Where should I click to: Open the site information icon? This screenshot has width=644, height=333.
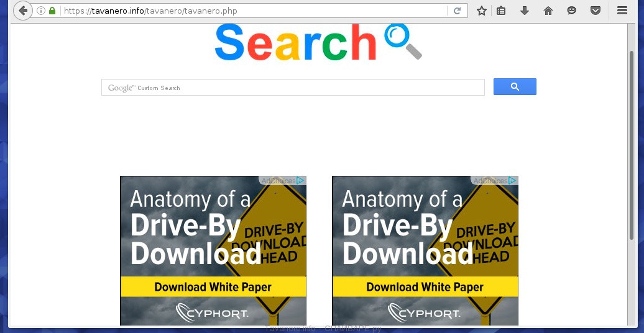pyautogui.click(x=41, y=11)
